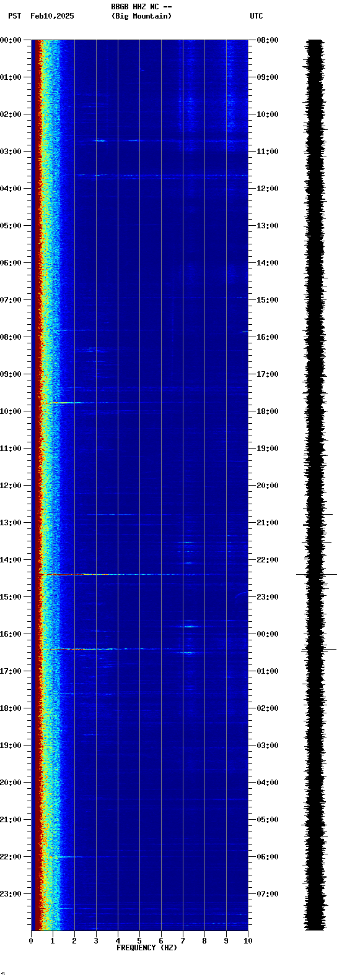This screenshot has height=980, width=342.
Task: Click the 17:00 UTC time label
Action: [x=268, y=374]
